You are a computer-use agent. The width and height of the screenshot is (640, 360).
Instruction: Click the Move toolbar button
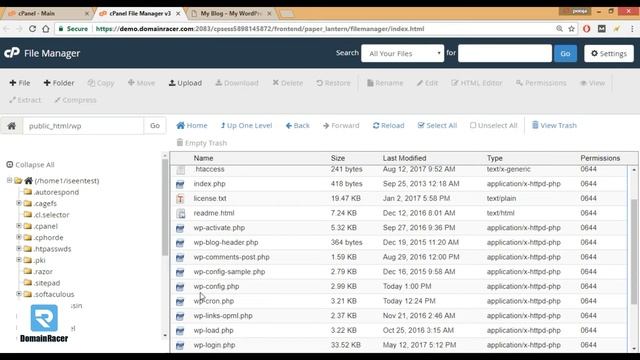pos(141,83)
